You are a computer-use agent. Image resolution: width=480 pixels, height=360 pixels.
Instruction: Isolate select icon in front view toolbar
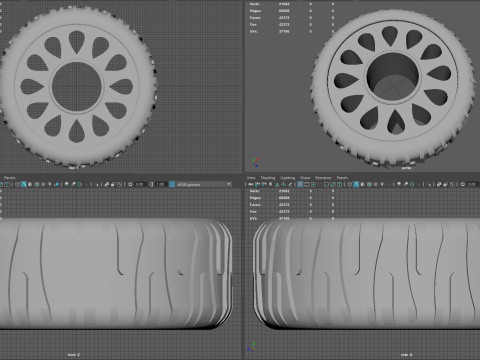coord(97,184)
